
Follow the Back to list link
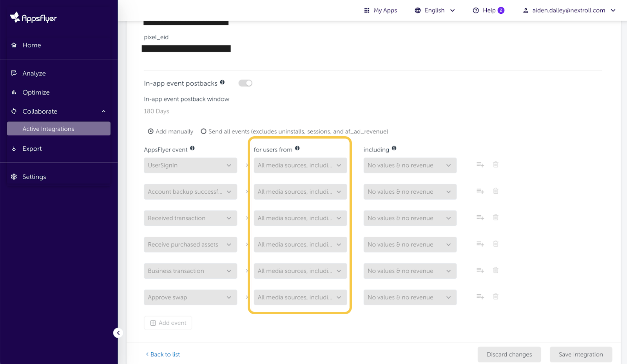tap(163, 354)
